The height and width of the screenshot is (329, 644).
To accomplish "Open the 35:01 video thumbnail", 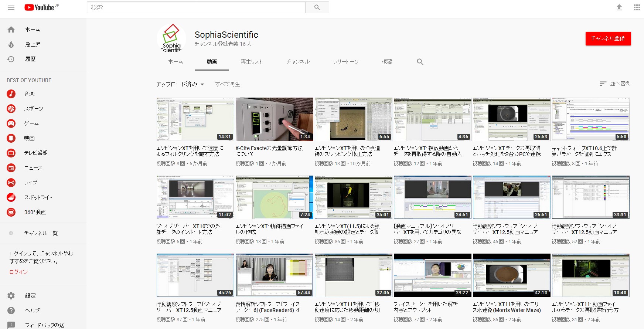I will coord(353,197).
